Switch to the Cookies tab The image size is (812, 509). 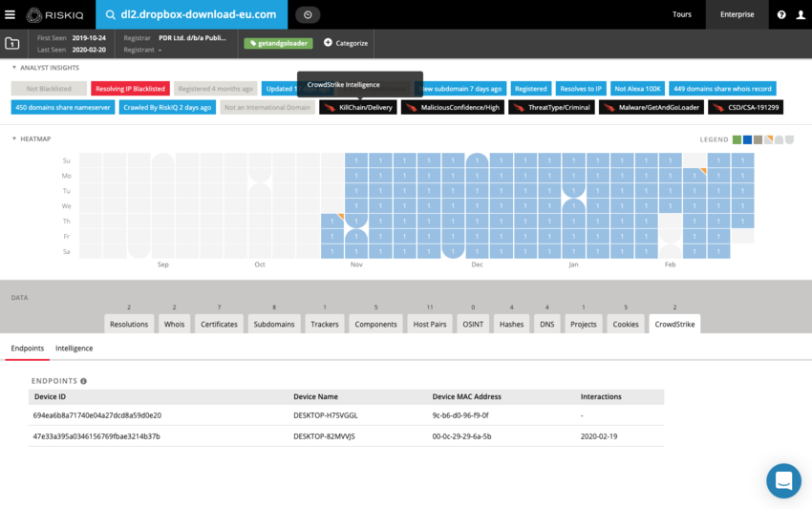(x=626, y=324)
